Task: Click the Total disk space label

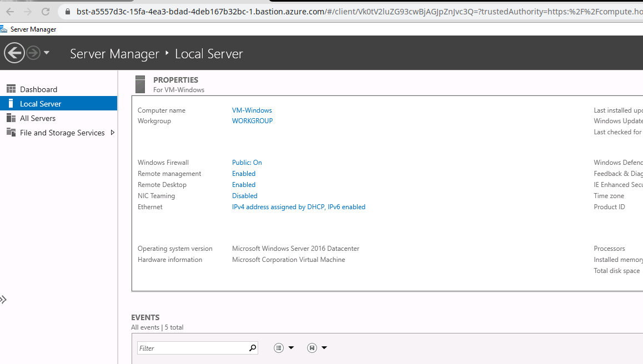Action: 617,271
